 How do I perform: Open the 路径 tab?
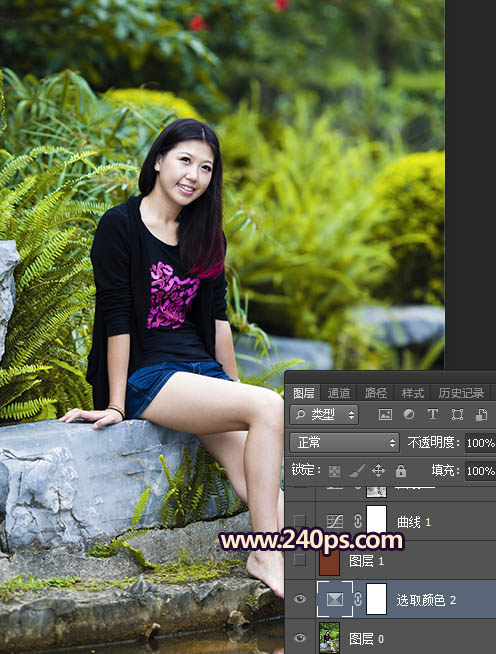point(375,393)
